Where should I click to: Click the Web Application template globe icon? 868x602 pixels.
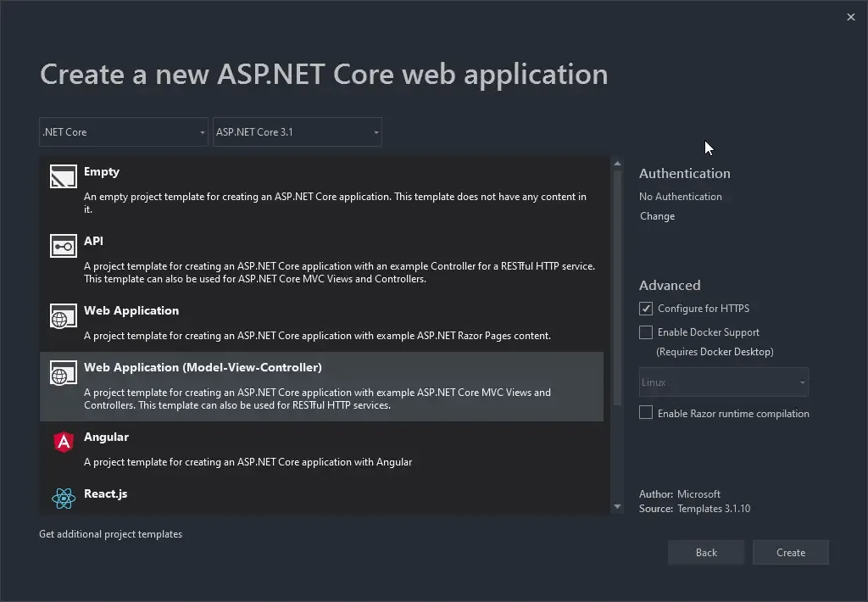[x=63, y=315]
